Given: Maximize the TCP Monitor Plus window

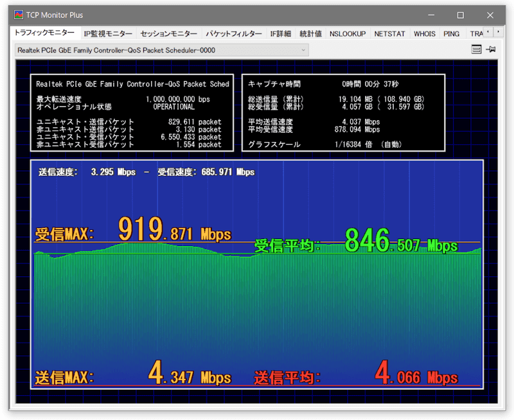Looking at the screenshot, I should pos(461,15).
